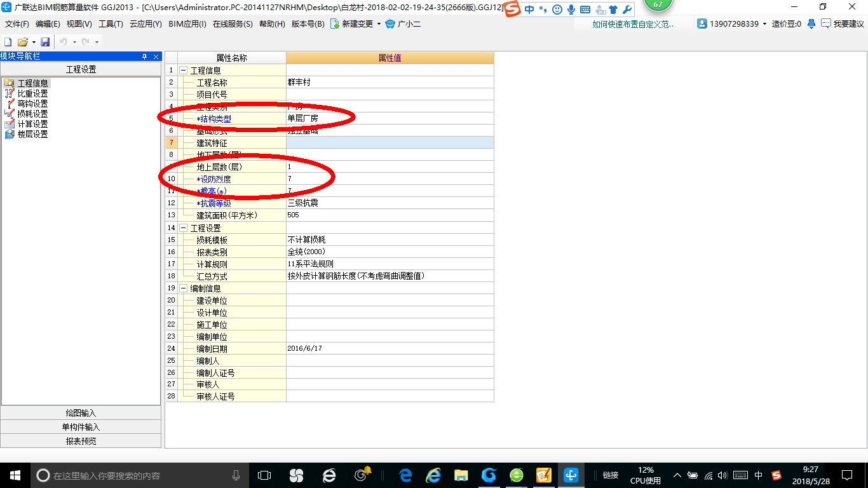Image resolution: width=868 pixels, height=488 pixels.
Task: Open the 视图(V) menu
Action: coord(79,24)
